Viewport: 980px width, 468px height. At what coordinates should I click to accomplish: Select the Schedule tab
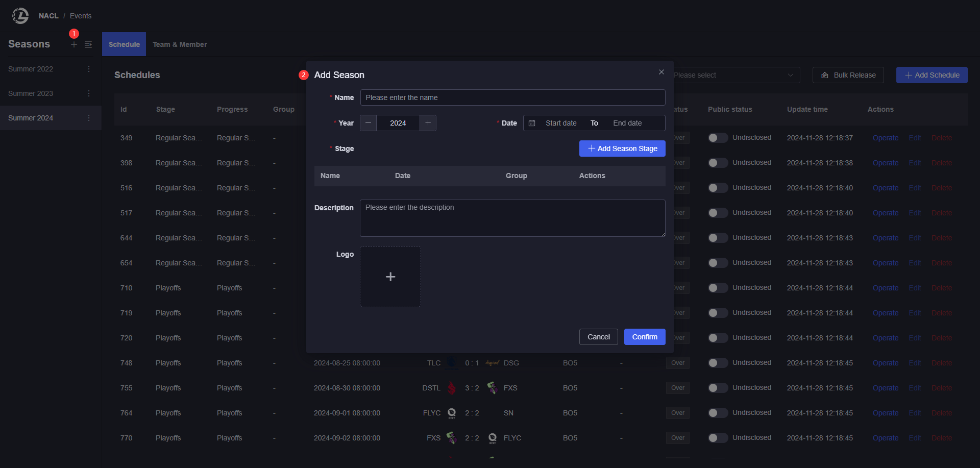tap(124, 44)
